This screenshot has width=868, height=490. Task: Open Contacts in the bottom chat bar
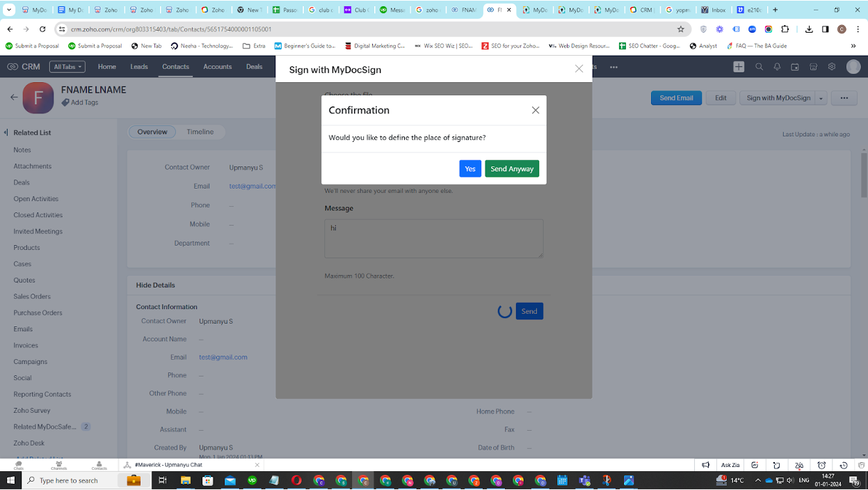click(x=98, y=465)
